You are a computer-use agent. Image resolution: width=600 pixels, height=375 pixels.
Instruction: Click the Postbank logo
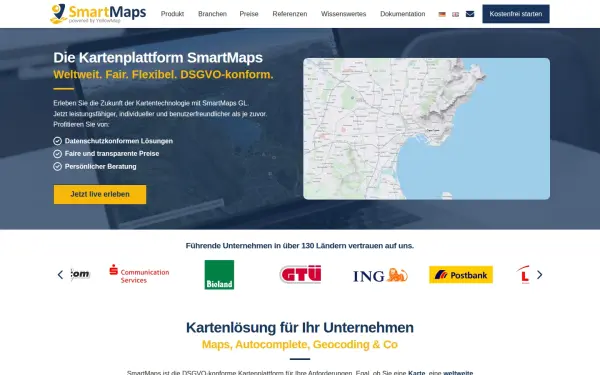(x=461, y=275)
